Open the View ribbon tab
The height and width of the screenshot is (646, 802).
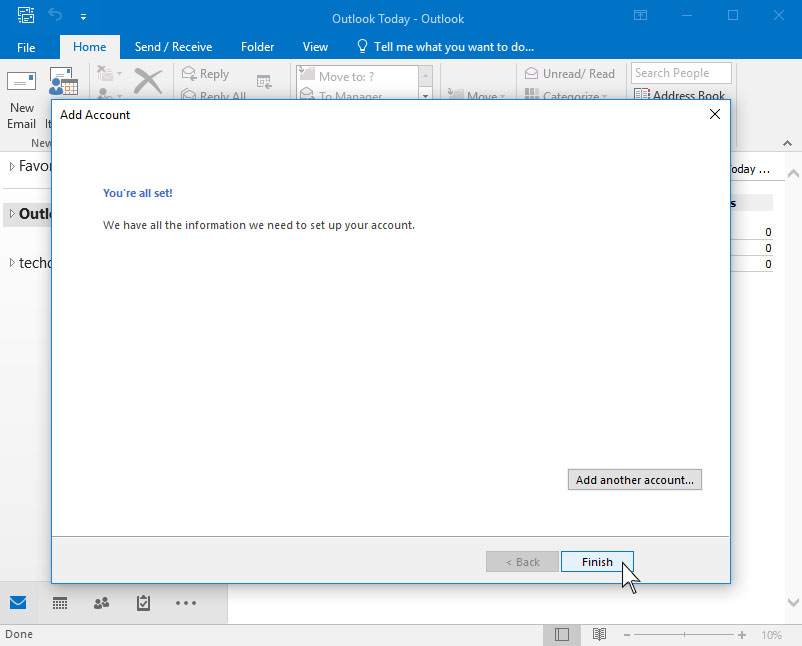[x=315, y=47]
